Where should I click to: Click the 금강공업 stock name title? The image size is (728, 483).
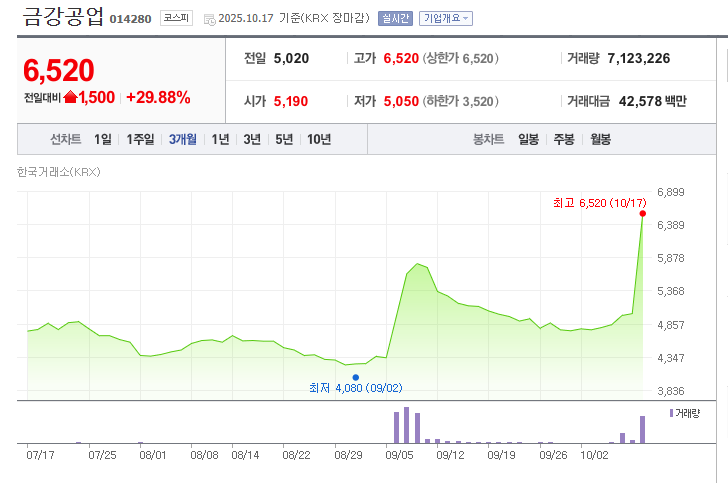point(63,17)
